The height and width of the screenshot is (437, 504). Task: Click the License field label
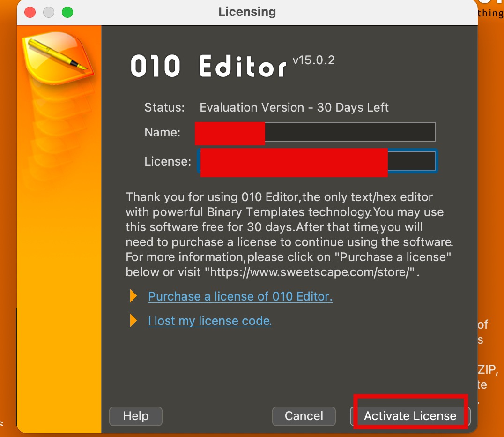click(167, 162)
